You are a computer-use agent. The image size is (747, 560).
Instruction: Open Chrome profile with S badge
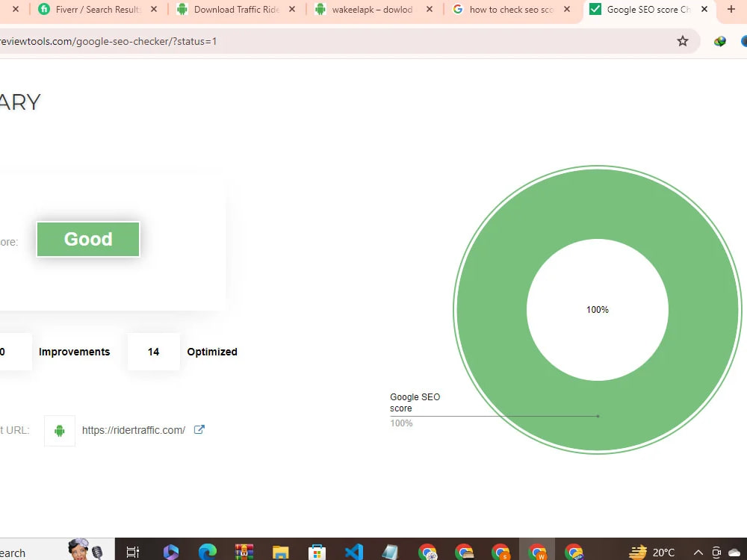500,553
